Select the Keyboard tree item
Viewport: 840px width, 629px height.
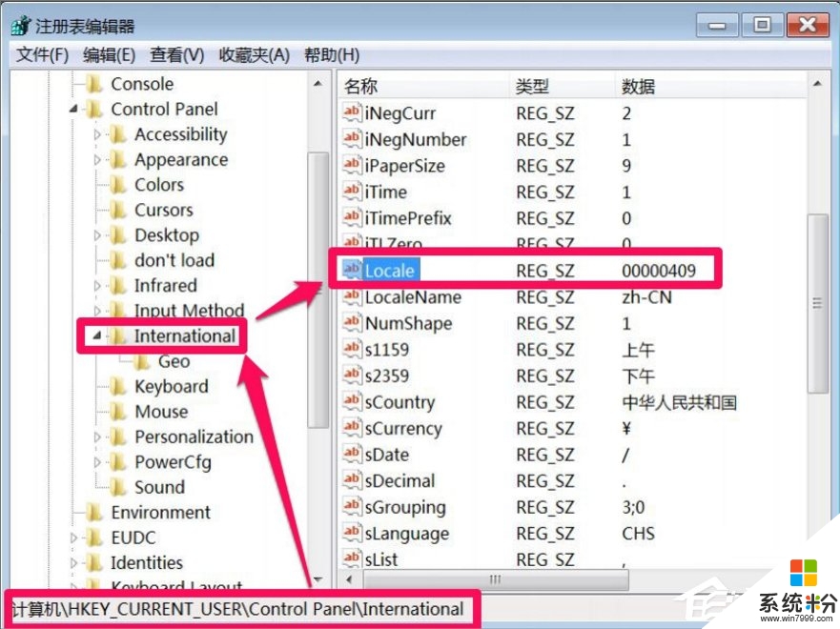171,387
